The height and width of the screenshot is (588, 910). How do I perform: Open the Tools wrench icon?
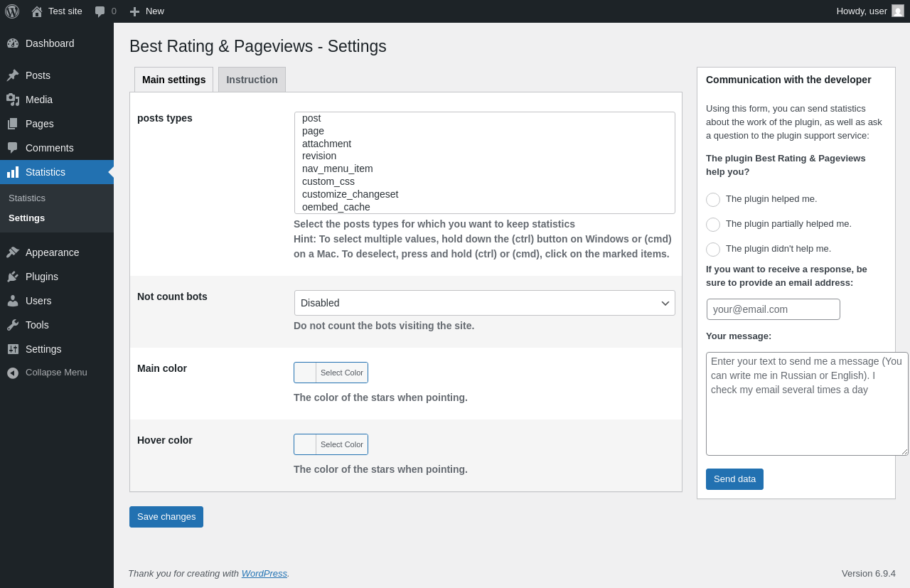point(13,325)
